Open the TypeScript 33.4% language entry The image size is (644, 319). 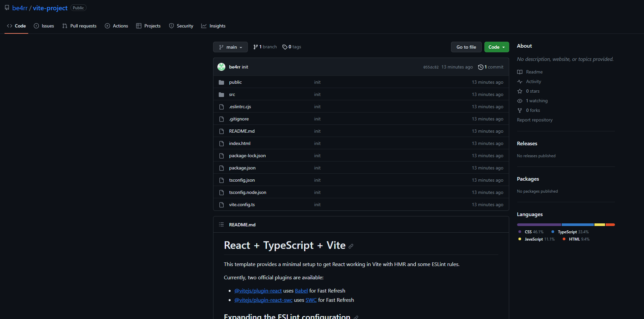pyautogui.click(x=570, y=232)
